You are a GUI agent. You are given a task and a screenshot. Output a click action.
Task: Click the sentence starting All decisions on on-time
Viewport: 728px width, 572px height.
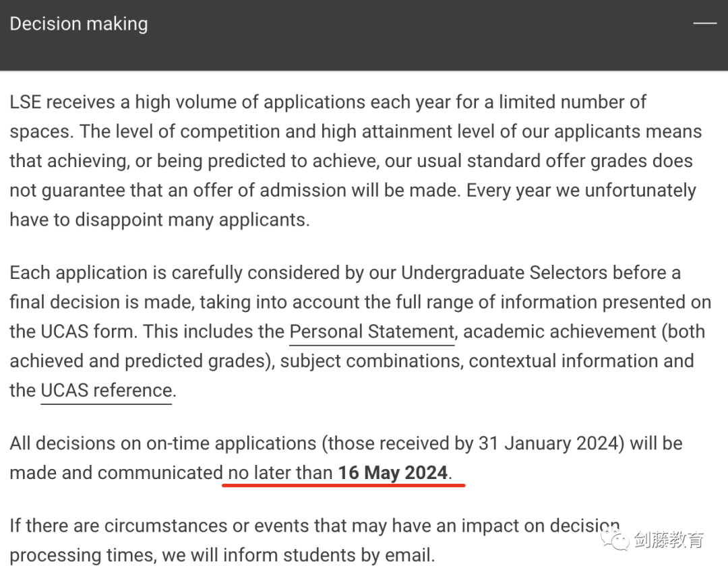point(346,458)
